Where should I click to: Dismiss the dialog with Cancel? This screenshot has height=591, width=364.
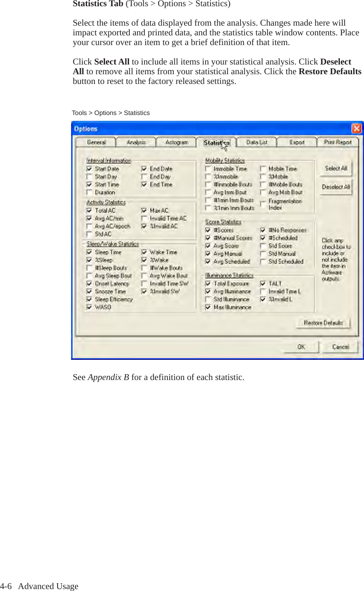(x=340, y=347)
